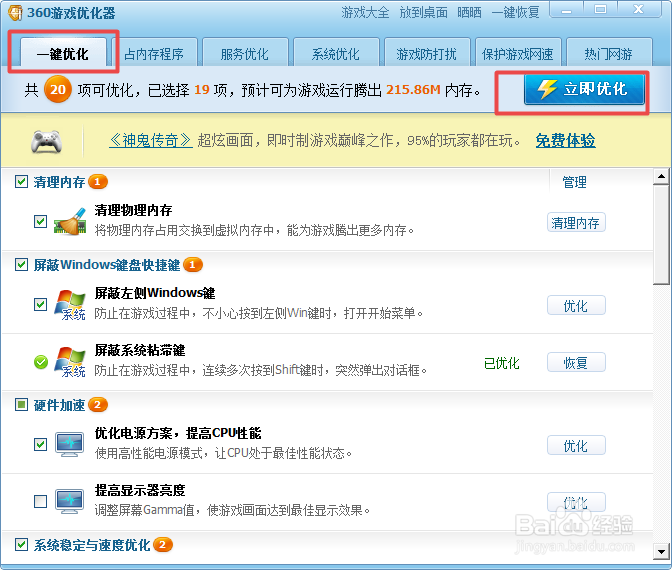Open the 占内存程序 tab
The width and height of the screenshot is (672, 570).
coord(154,53)
